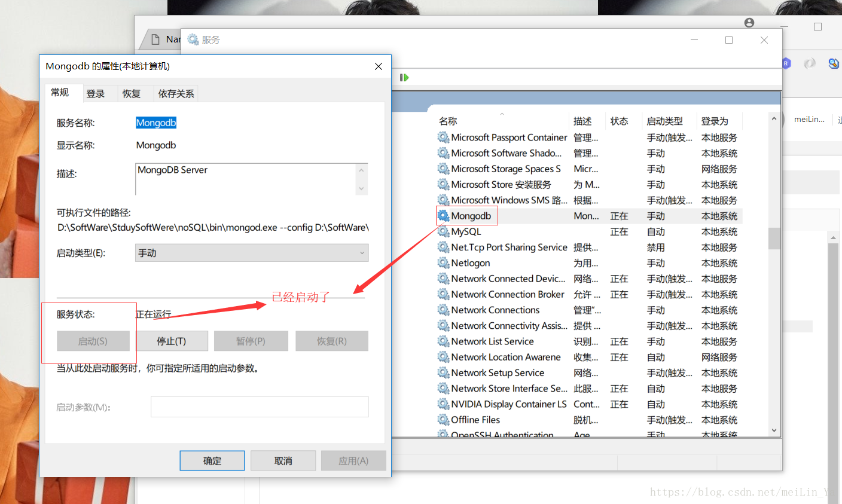The image size is (842, 504).
Task: Click services list scroll down arrow
Action: click(x=774, y=430)
